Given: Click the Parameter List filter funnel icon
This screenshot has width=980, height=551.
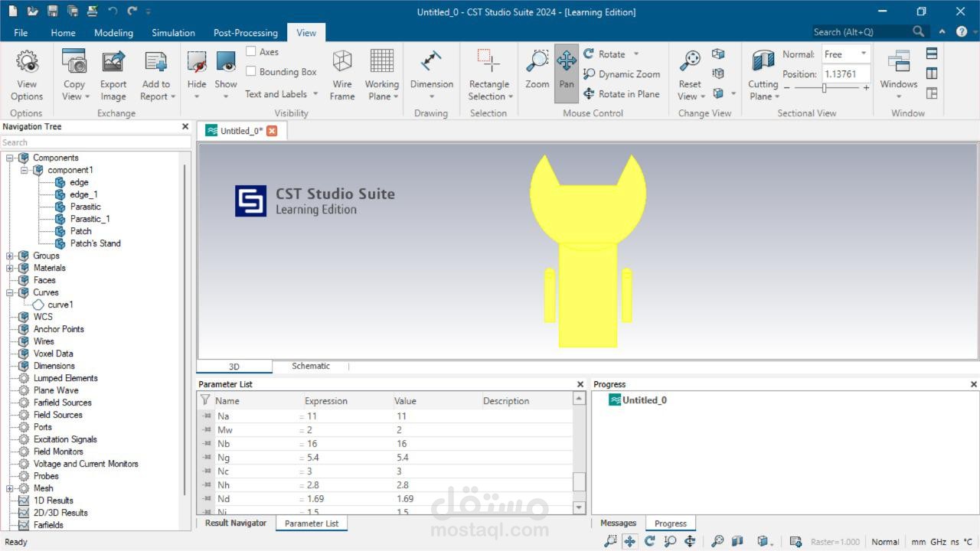Looking at the screenshot, I should click(204, 400).
